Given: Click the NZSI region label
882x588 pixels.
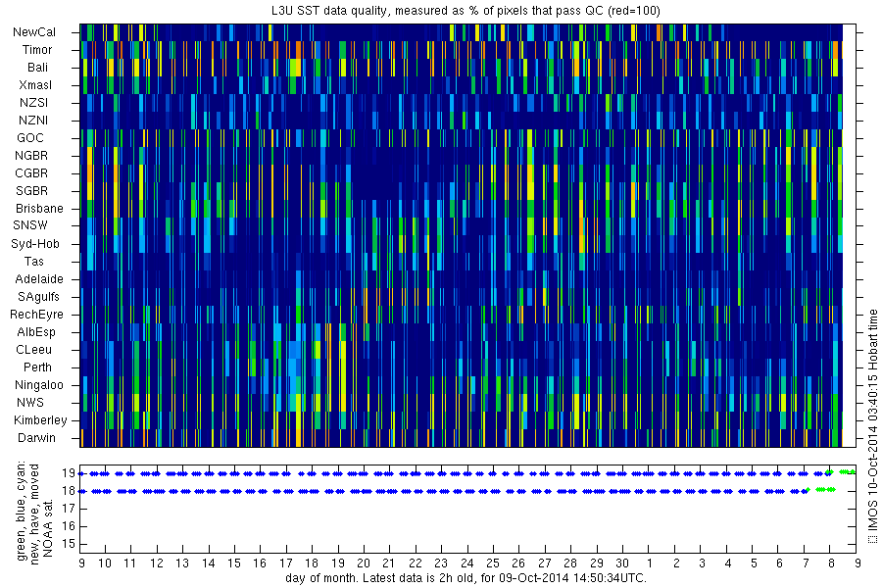Looking at the screenshot, I should tap(33, 103).
